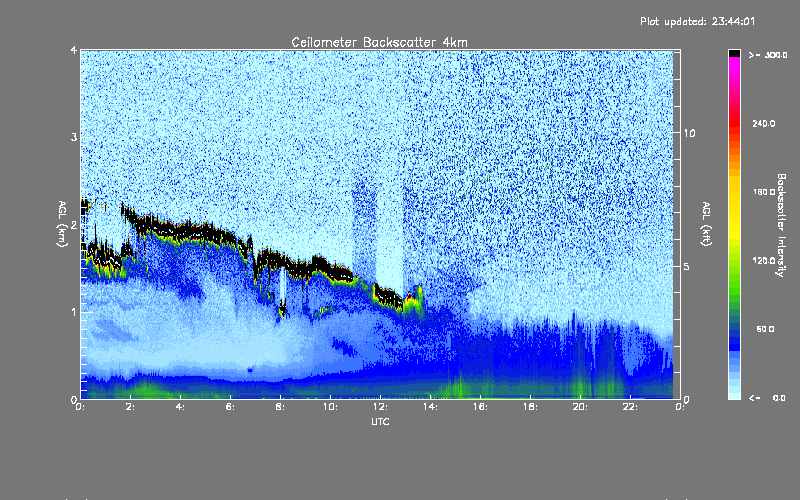This screenshot has height=500, width=800.
Task: Click the 'Ceilometer Backscatter 4km' plot title
Action: tap(379, 42)
